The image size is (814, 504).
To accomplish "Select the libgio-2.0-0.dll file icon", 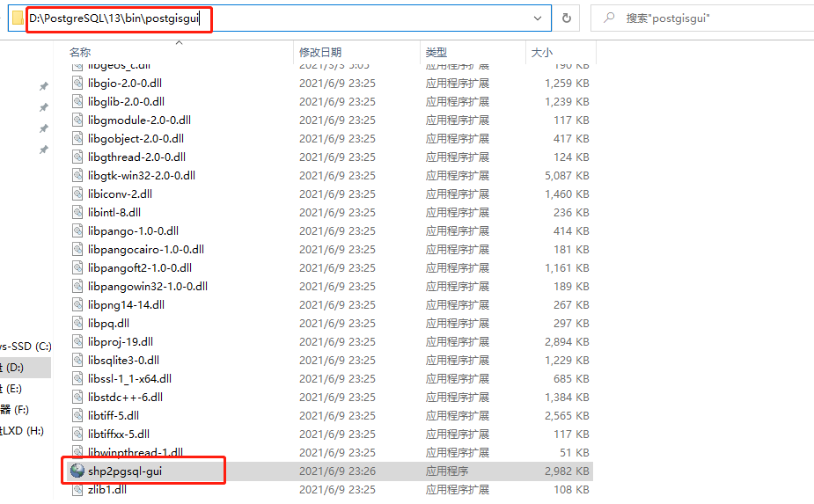I will [78, 83].
